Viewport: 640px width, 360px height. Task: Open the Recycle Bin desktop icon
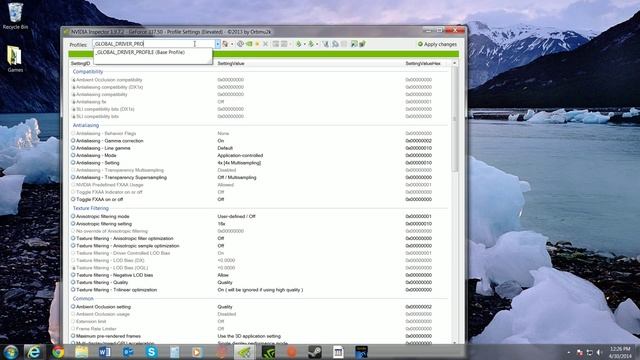click(15, 16)
